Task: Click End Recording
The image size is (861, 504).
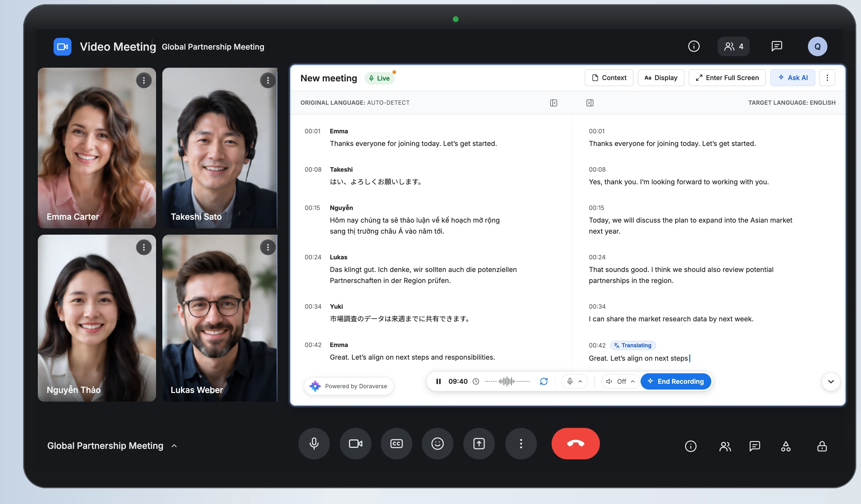Action: click(x=676, y=381)
